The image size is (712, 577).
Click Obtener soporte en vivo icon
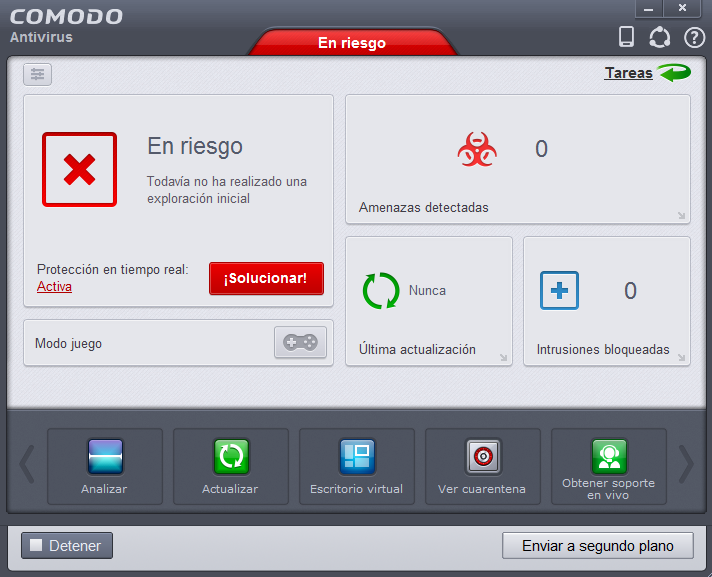609,457
